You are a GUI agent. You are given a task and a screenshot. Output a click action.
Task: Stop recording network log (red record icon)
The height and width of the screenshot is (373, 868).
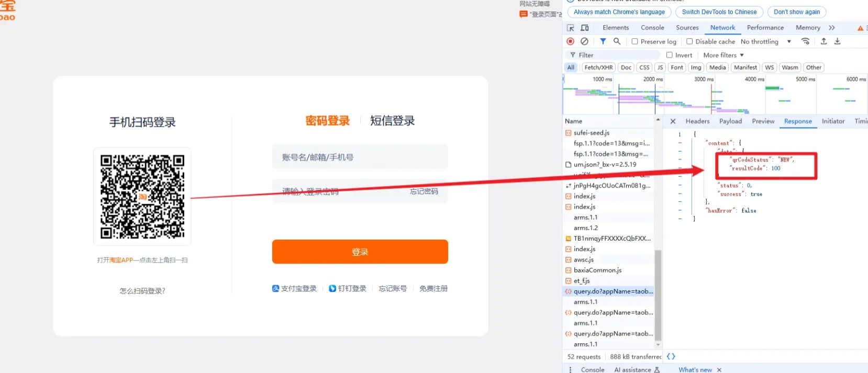[570, 41]
